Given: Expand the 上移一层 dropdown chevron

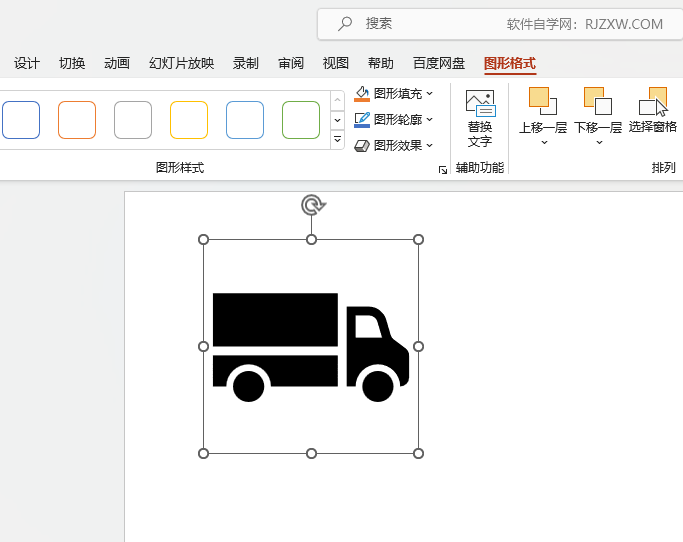Looking at the screenshot, I should tap(544, 142).
